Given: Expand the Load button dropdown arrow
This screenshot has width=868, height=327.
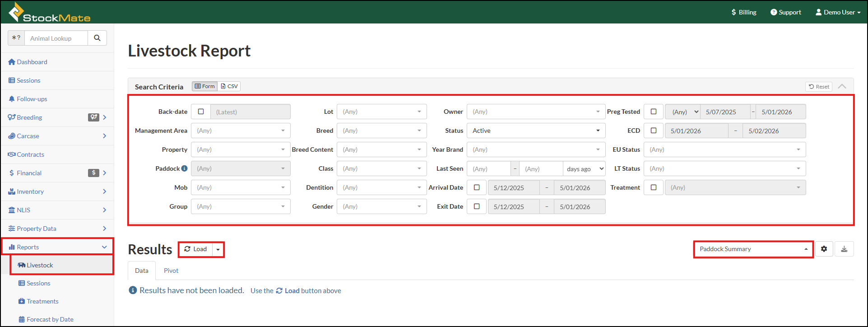Looking at the screenshot, I should (218, 249).
